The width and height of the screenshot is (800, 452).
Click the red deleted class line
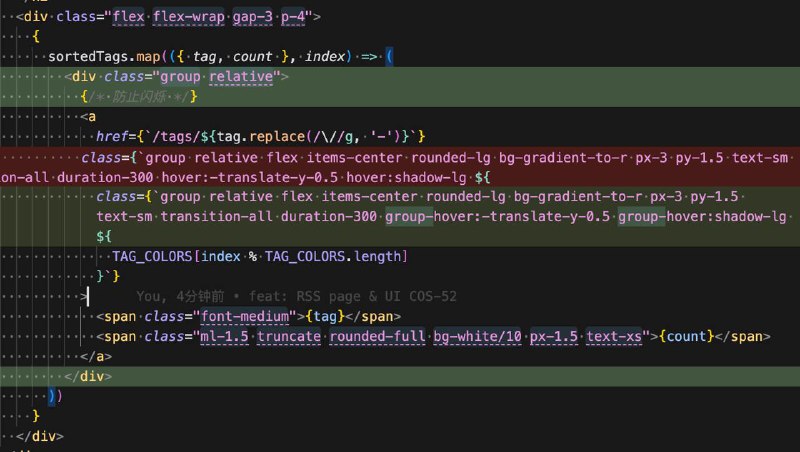400,157
